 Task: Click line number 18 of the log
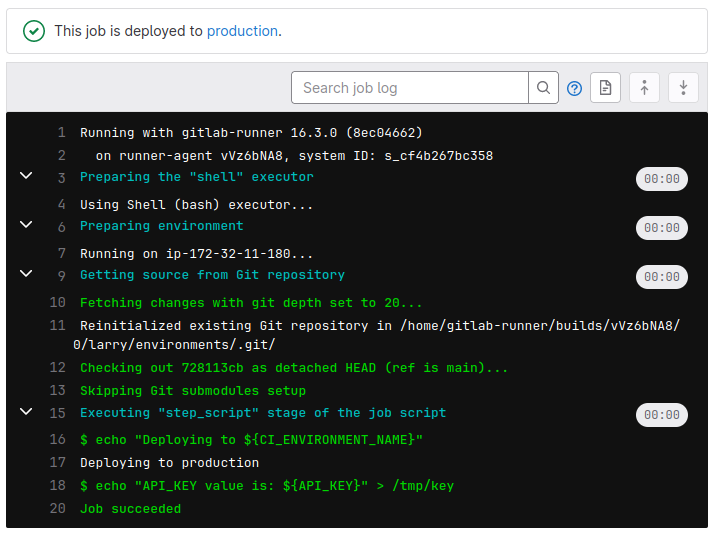pos(58,486)
